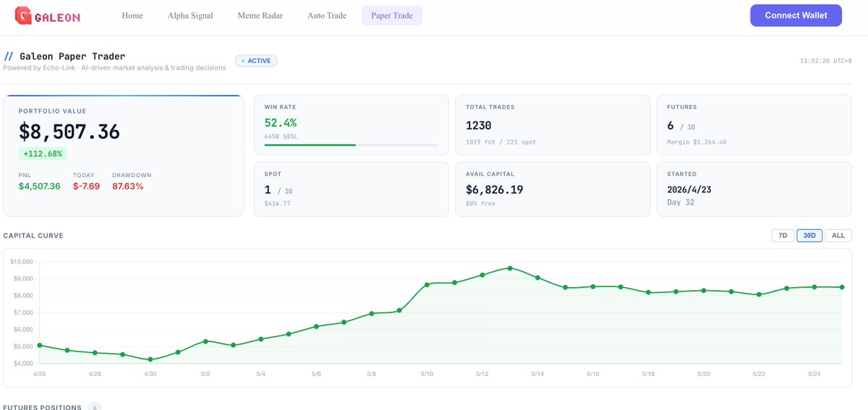Select the ALL capital curve range
This screenshot has width=868, height=410.
(x=838, y=236)
